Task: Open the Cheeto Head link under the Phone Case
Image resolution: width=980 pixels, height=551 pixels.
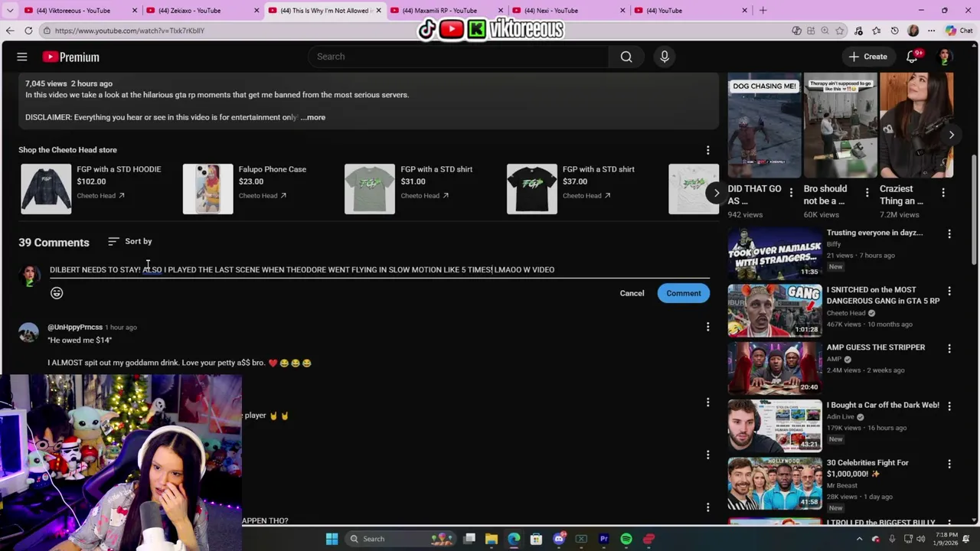Action: (262, 196)
